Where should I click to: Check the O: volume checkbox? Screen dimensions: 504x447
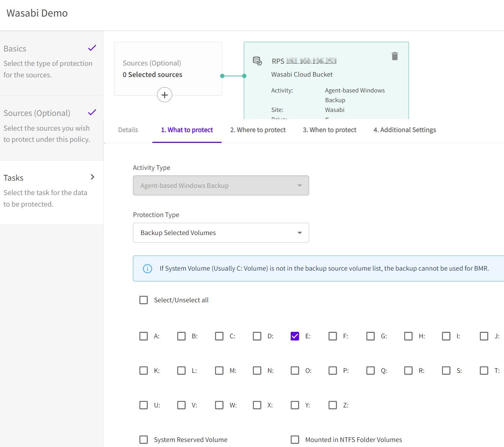[x=295, y=371]
